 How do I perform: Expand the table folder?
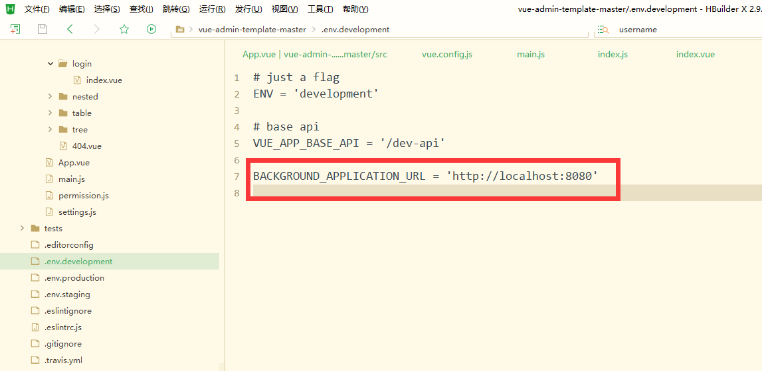point(50,113)
